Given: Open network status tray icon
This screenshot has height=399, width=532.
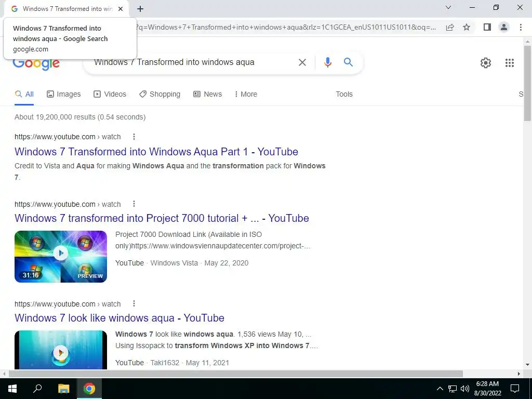Looking at the screenshot, I should click(x=453, y=389).
